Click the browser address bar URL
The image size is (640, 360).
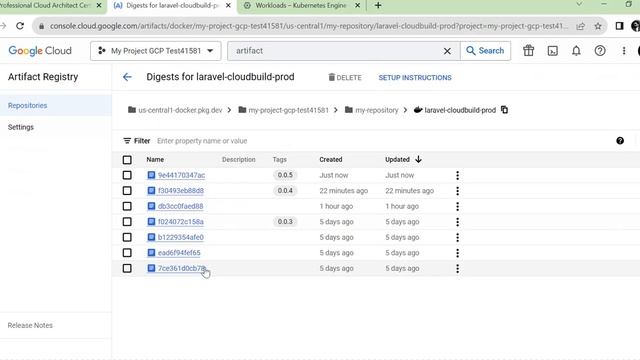[308, 26]
